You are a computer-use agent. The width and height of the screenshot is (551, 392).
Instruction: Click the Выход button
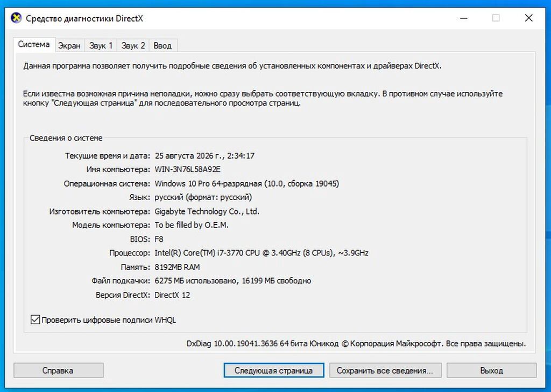[491, 370]
